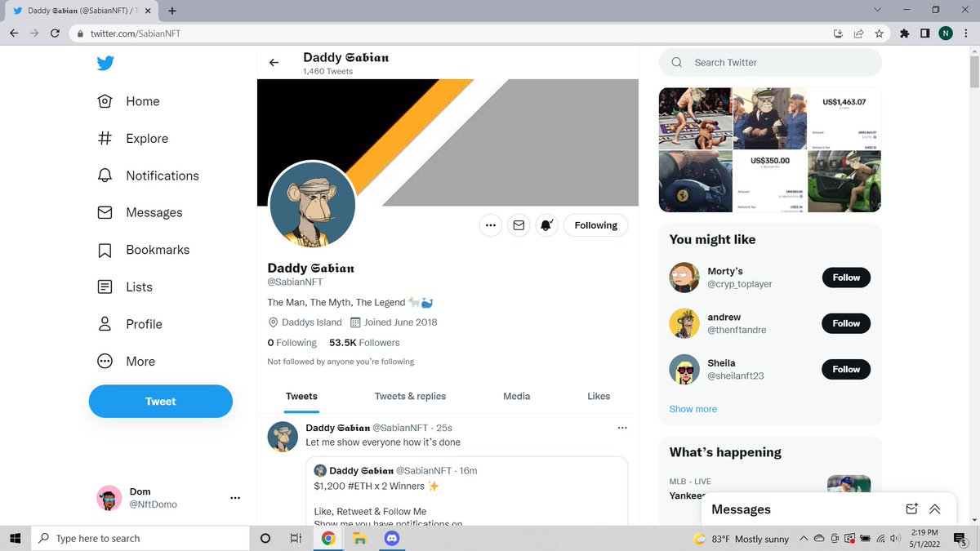Click the Following button on profile
The height and width of the screenshot is (551, 980).
(596, 225)
